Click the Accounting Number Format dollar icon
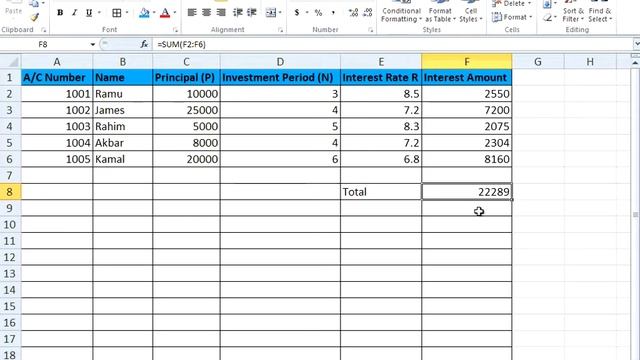640x360 pixels. point(297,13)
